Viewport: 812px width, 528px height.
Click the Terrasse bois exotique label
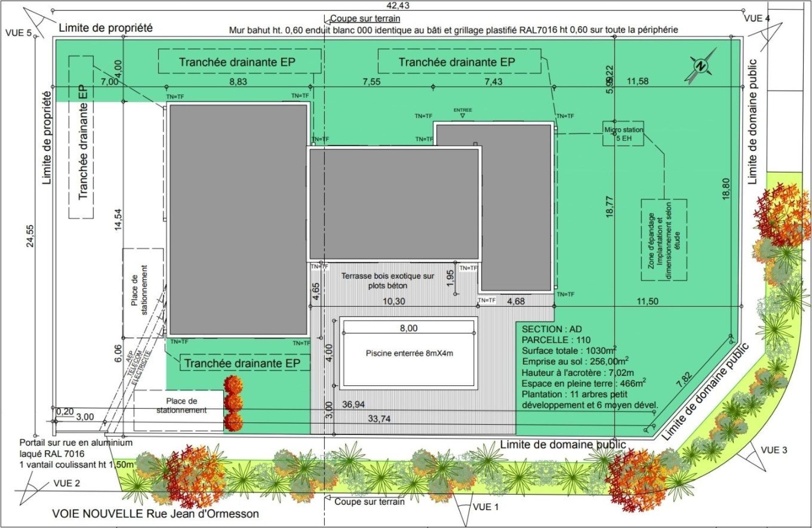(387, 281)
